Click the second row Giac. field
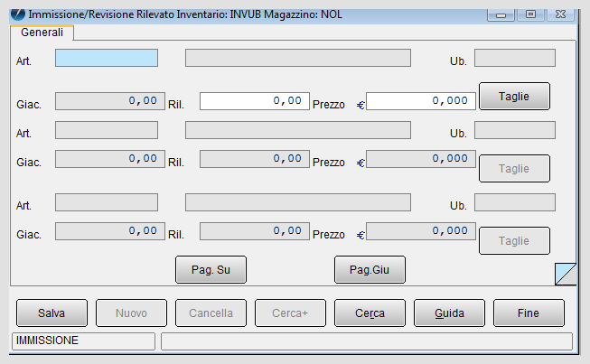 (x=110, y=159)
